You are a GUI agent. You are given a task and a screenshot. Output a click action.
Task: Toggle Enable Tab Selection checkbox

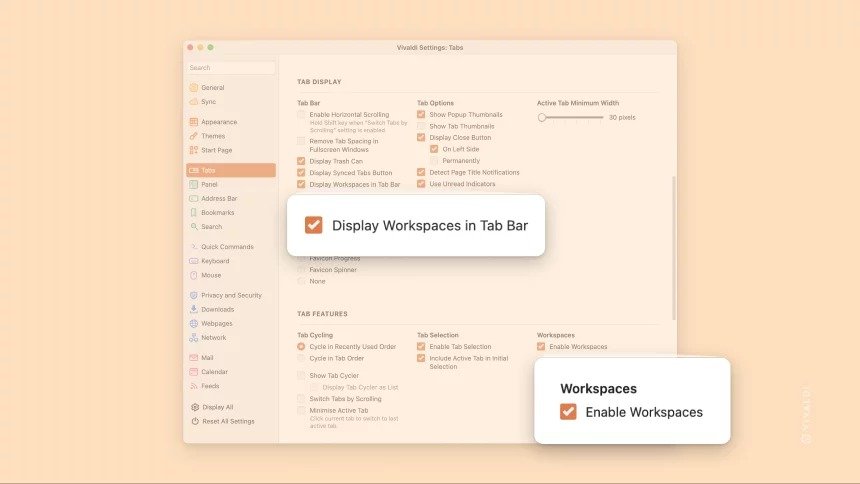tap(421, 346)
